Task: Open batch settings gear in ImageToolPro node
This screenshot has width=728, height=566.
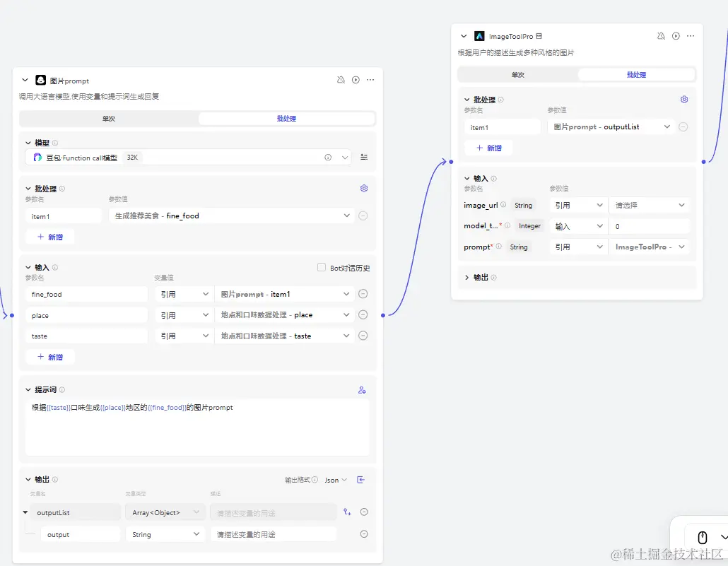Action: coord(684,100)
